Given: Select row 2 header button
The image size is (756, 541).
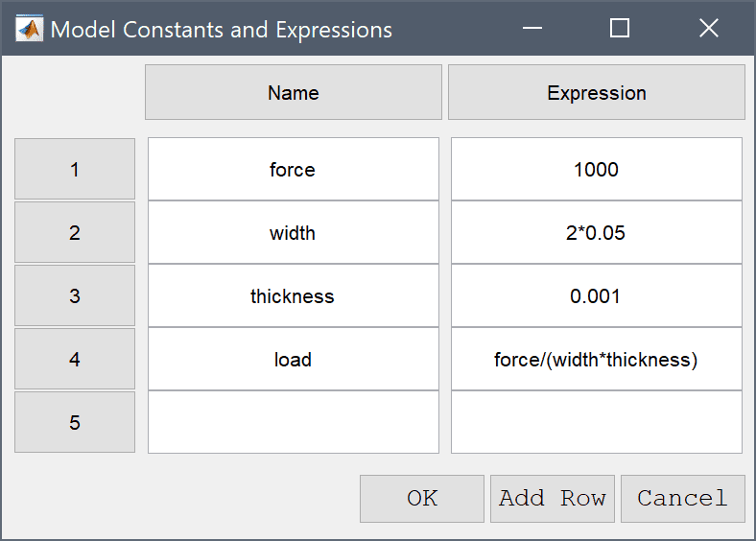Looking at the screenshot, I should click(x=75, y=232).
